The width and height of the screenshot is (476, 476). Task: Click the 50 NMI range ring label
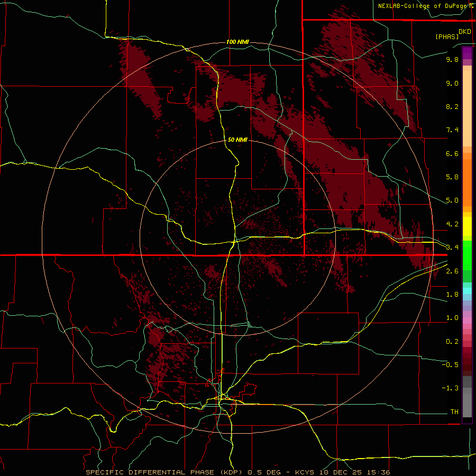click(237, 140)
